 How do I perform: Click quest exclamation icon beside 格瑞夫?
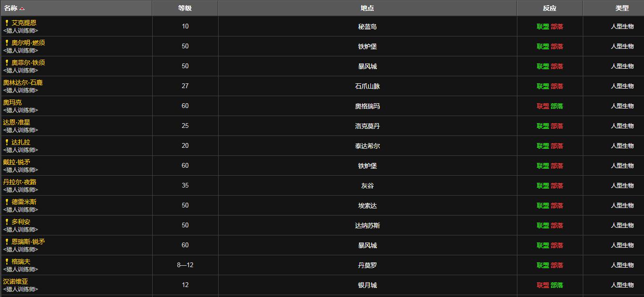(7, 261)
